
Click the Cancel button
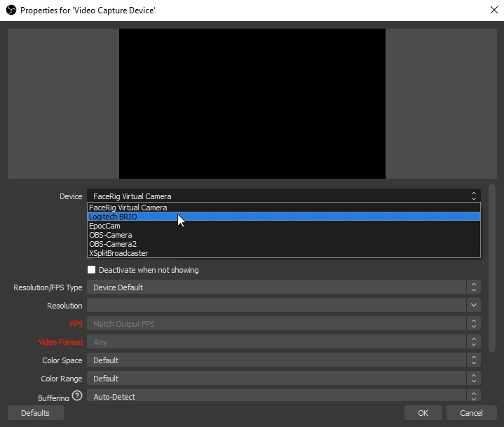pyautogui.click(x=471, y=413)
